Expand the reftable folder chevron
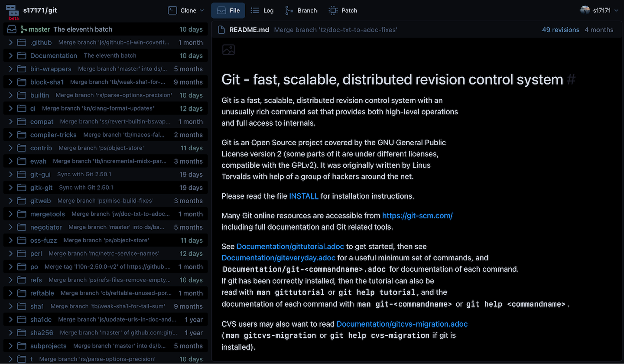 (10, 293)
